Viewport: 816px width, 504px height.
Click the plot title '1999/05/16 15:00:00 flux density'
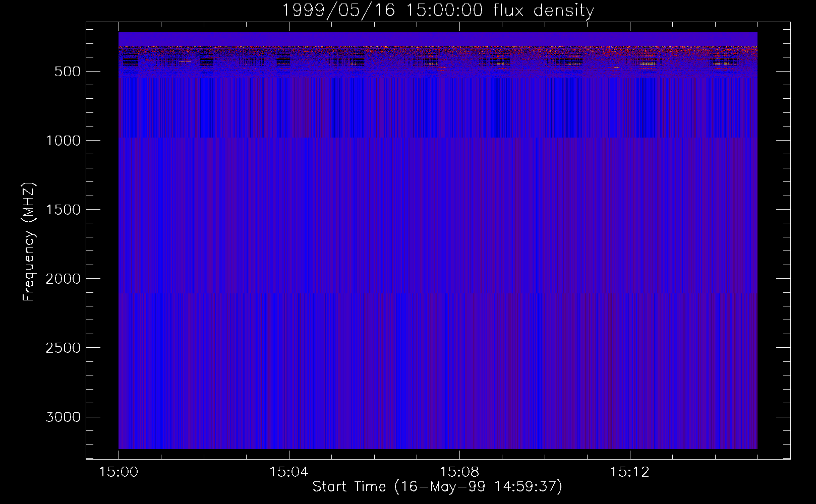(438, 11)
